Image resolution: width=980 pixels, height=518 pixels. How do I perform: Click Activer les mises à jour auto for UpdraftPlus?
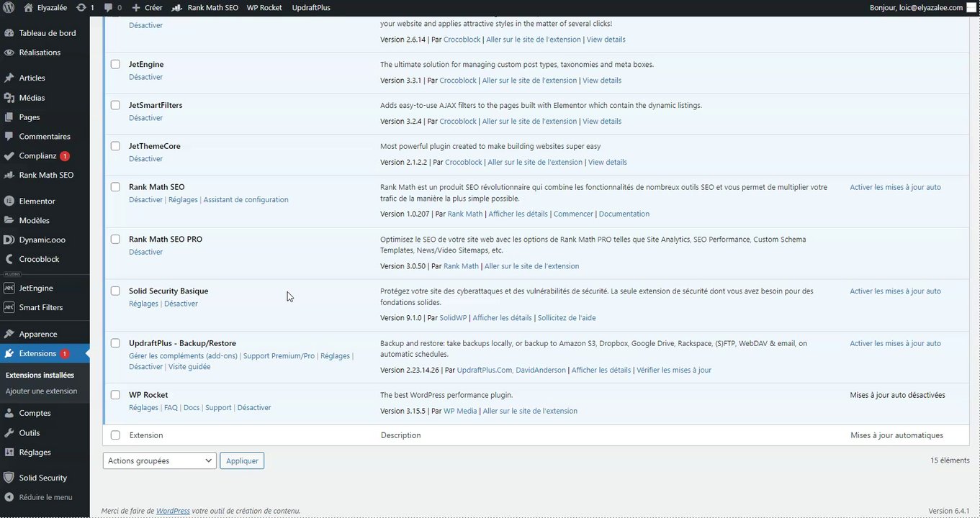tap(895, 343)
